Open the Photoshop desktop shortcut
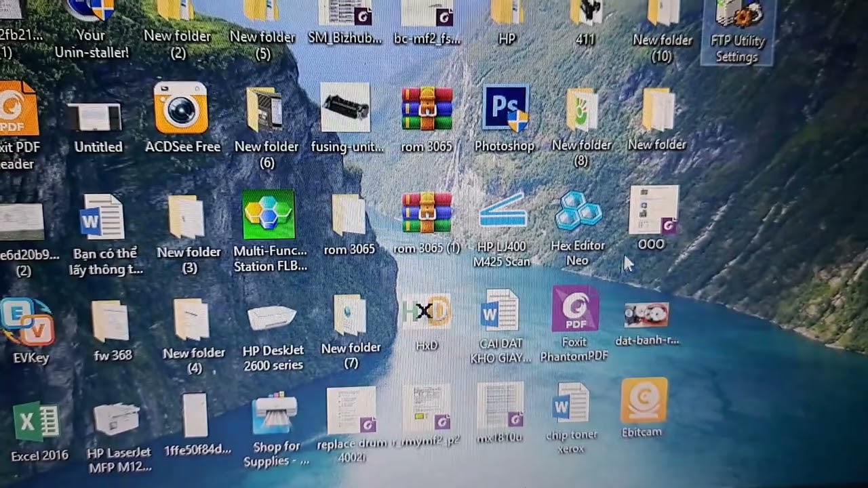 (x=505, y=108)
